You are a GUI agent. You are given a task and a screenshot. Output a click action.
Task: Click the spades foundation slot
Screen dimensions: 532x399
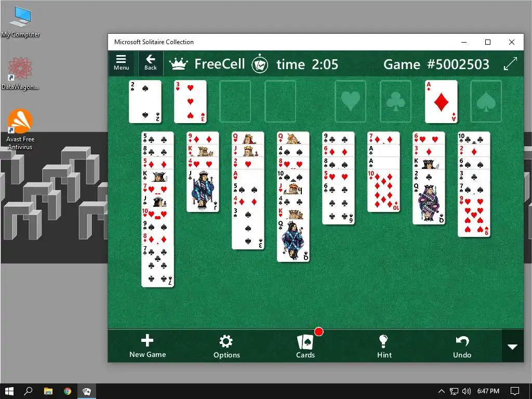coord(486,101)
